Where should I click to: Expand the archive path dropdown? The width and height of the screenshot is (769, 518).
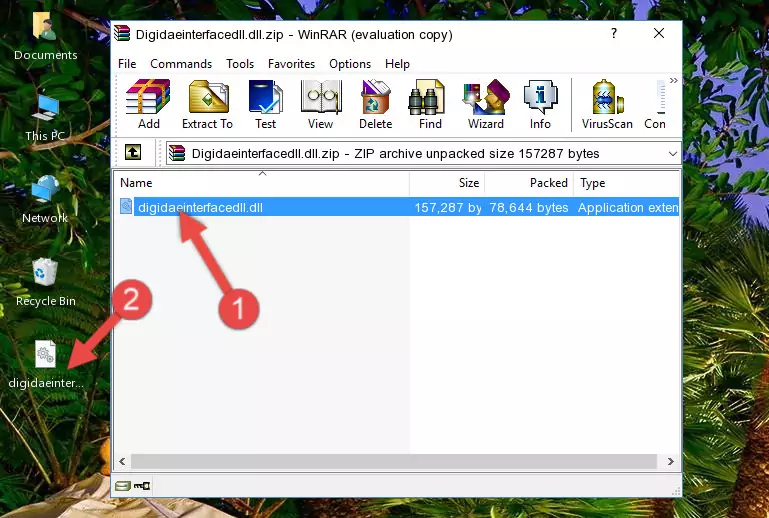[x=673, y=154]
